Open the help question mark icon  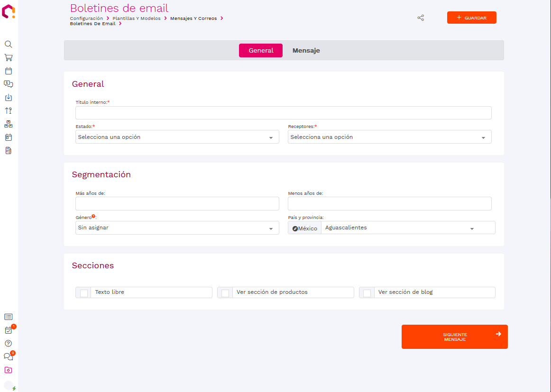(x=9, y=344)
